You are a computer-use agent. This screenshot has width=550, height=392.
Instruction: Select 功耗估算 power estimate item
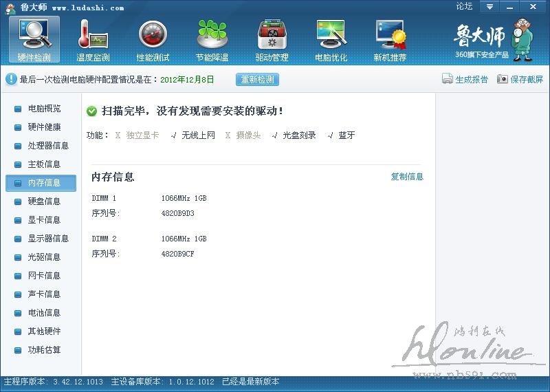click(x=43, y=350)
